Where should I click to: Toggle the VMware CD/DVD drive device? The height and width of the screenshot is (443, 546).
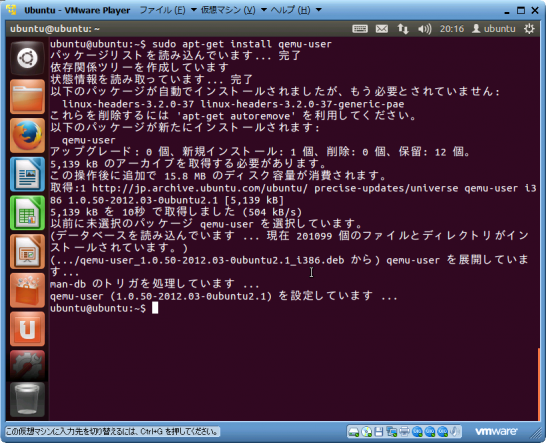pyautogui.click(x=366, y=432)
